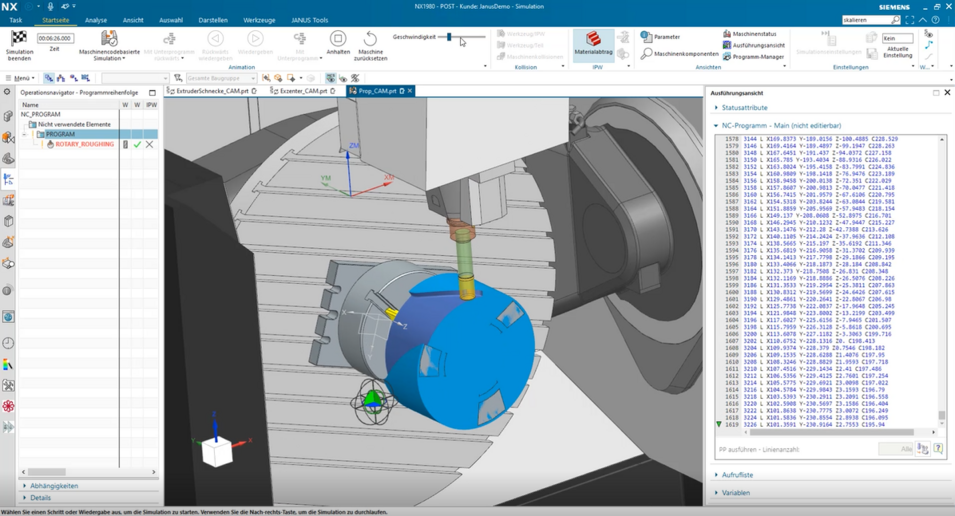Open the red flower-shaped sidebar icon

pyautogui.click(x=8, y=406)
